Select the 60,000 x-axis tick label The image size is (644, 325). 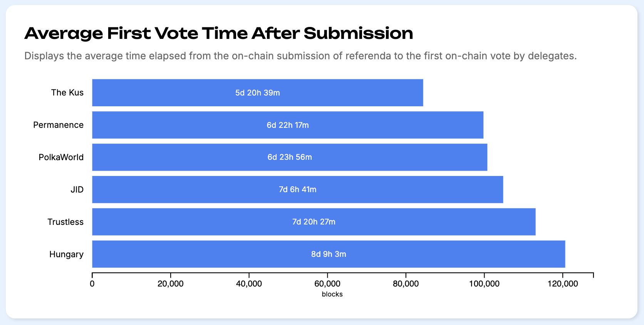pos(327,284)
